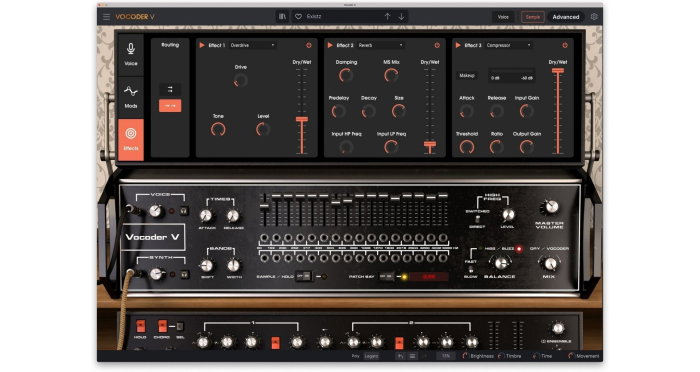
Task: Click the Effect 3 Dry/Wet slider handle
Action: click(558, 71)
